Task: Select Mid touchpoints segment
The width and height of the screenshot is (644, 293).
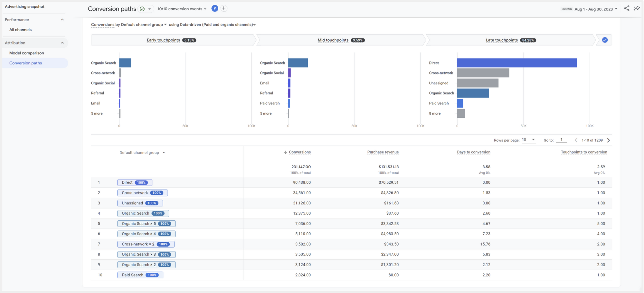Action: pos(341,40)
